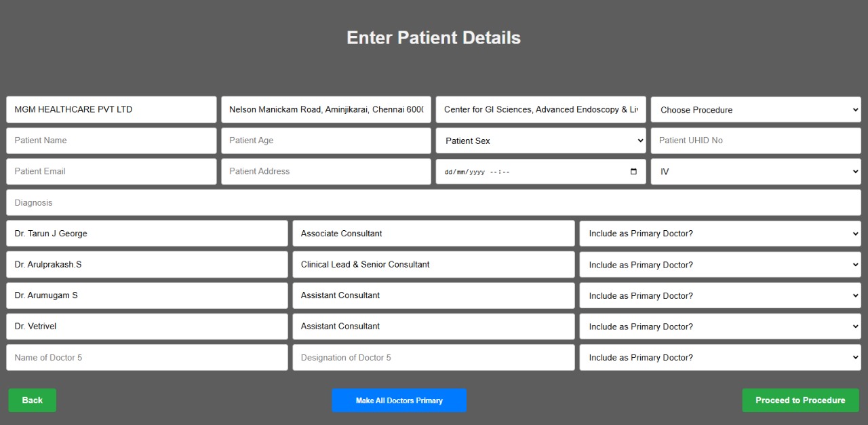Open primary doctor dropdown for Dr. Vetrivel
868x425 pixels.
click(x=720, y=327)
